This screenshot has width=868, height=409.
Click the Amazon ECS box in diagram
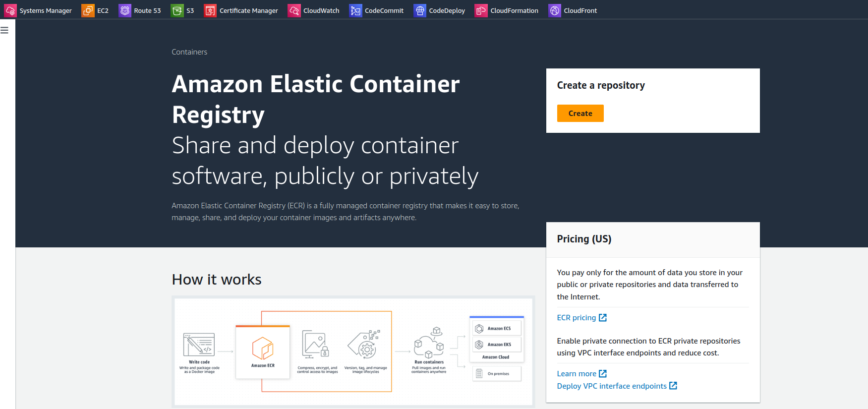pyautogui.click(x=497, y=328)
